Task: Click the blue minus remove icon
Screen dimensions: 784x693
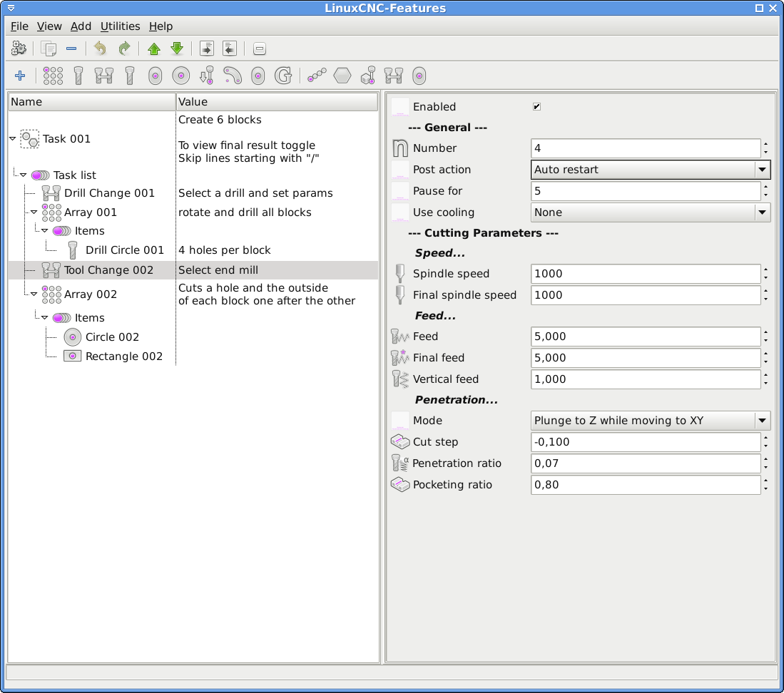Action: (x=71, y=48)
